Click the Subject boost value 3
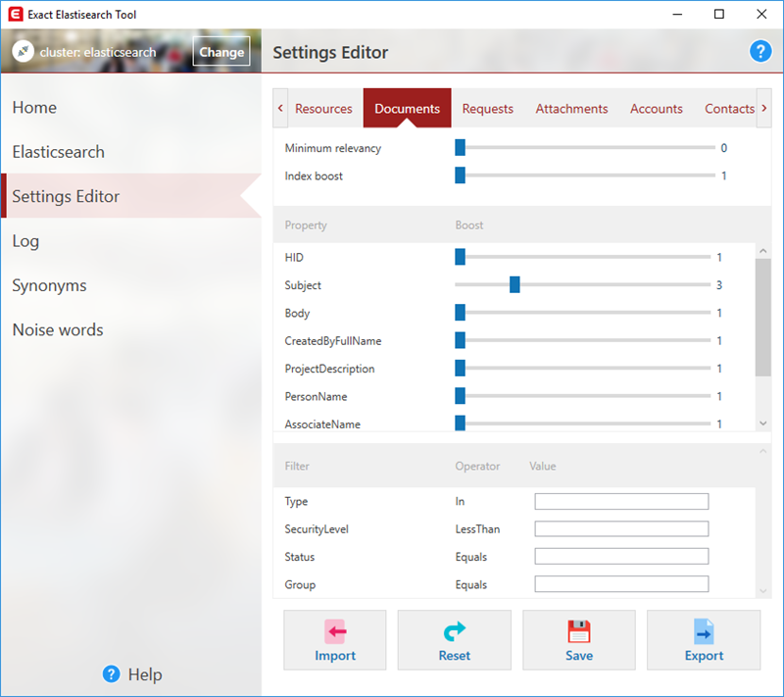This screenshot has width=784, height=697. (x=719, y=285)
